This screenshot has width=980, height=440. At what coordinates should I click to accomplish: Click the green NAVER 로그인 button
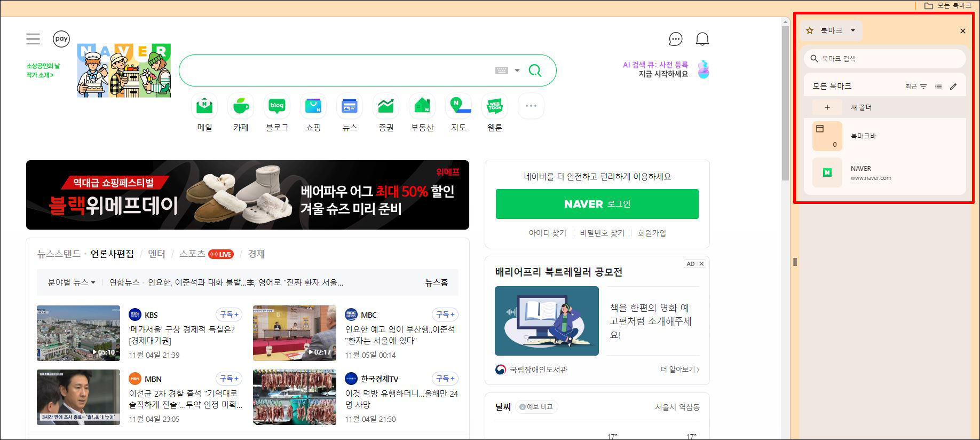coord(597,204)
